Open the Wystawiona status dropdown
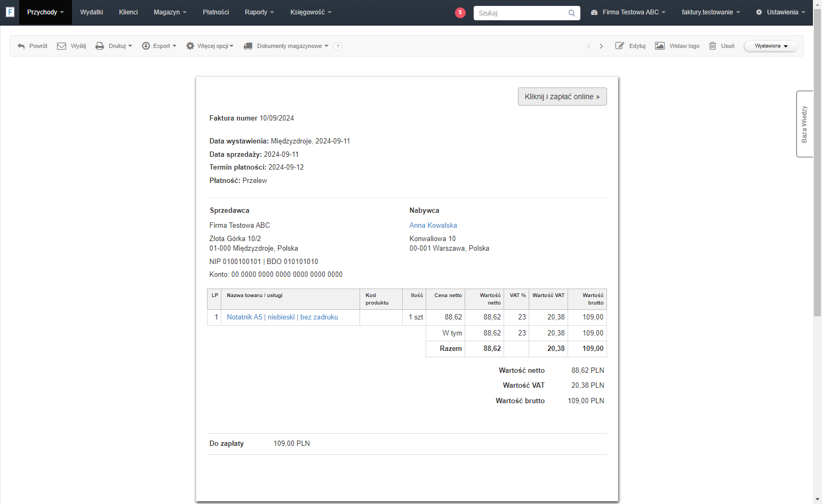Screen dimensions: 822x504 (x=771, y=46)
